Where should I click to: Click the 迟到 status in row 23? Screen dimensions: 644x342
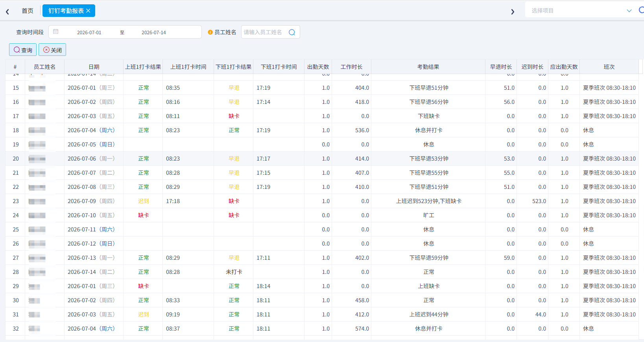point(144,201)
